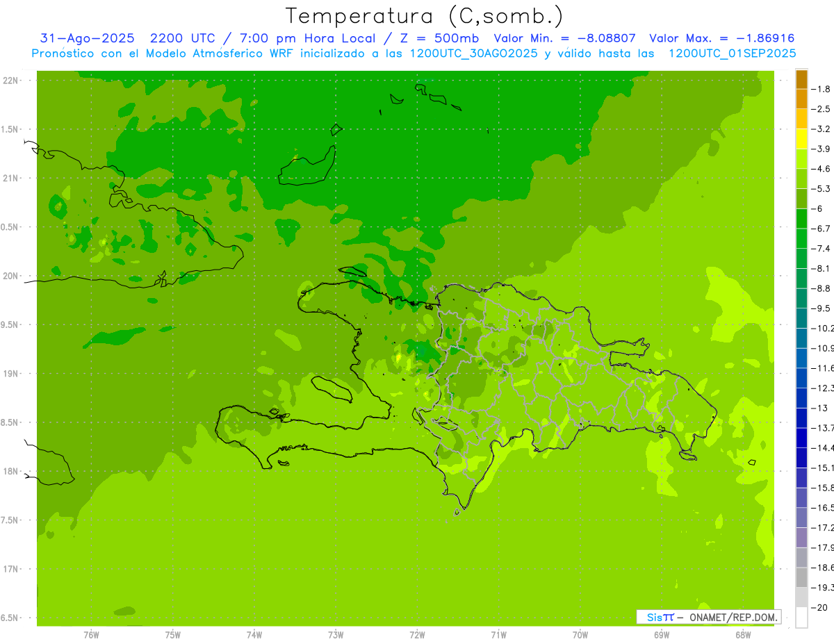Image resolution: width=834 pixels, height=644 pixels.
Task: Click the '-20' color bar value
Action: (x=820, y=607)
